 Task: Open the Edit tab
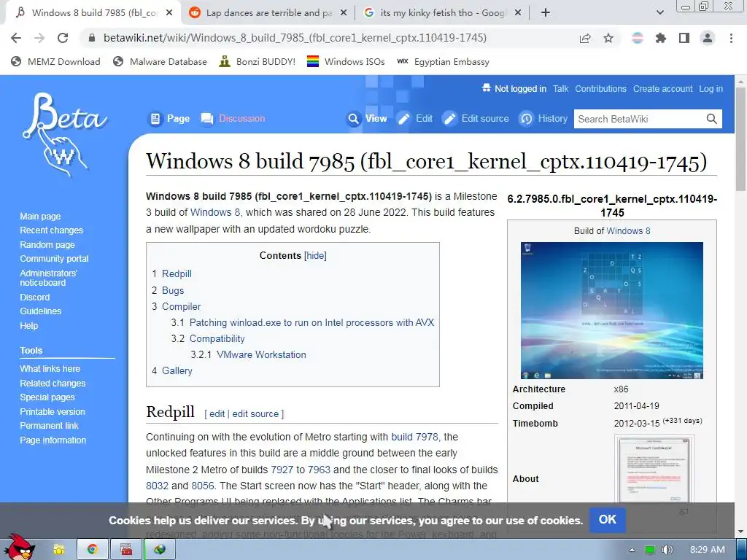point(415,119)
